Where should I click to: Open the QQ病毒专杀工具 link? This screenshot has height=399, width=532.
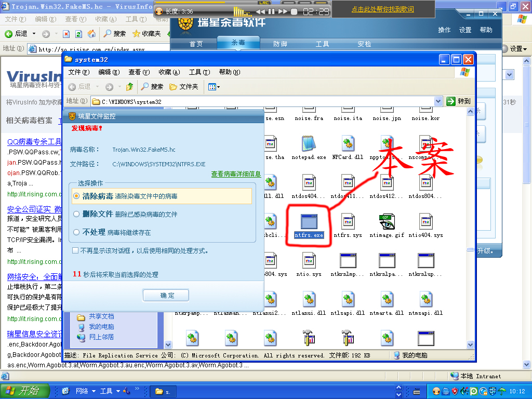[x=34, y=141]
